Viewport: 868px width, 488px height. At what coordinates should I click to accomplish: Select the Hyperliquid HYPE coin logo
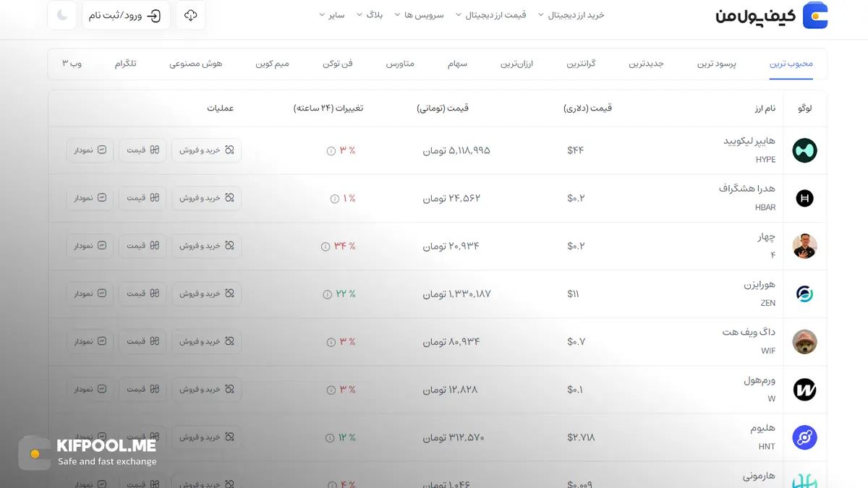804,150
